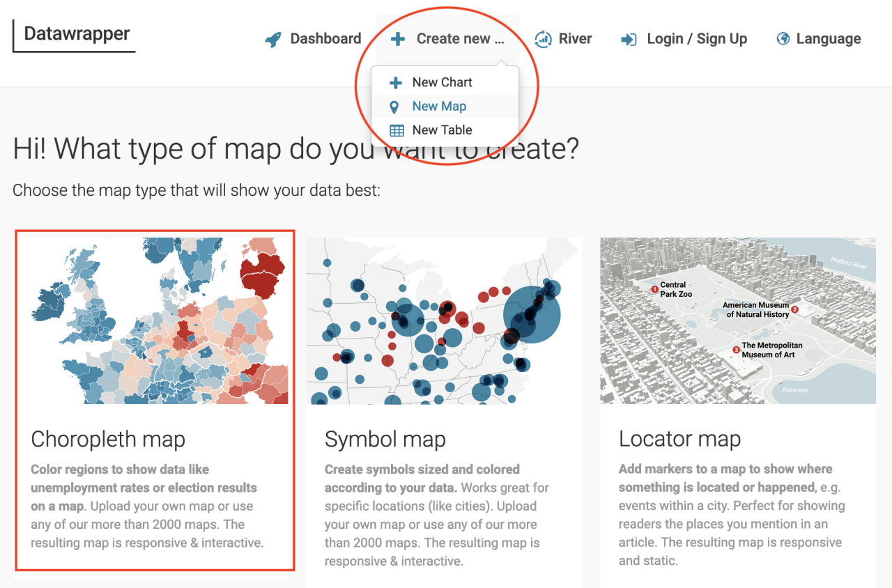This screenshot has width=892, height=588.
Task: Open Login / Sign Up page
Action: [x=696, y=39]
